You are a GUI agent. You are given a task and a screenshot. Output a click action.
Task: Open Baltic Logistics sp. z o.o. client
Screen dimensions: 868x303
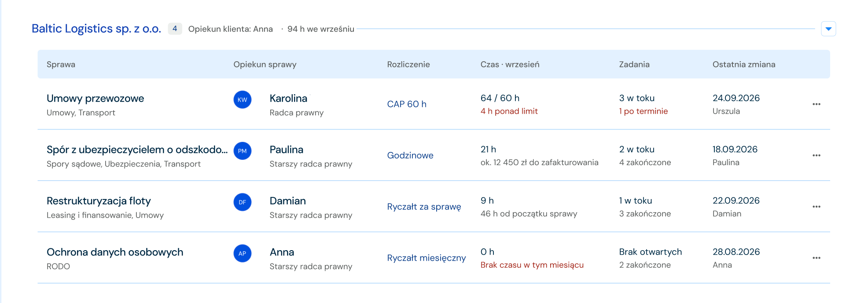tap(96, 29)
